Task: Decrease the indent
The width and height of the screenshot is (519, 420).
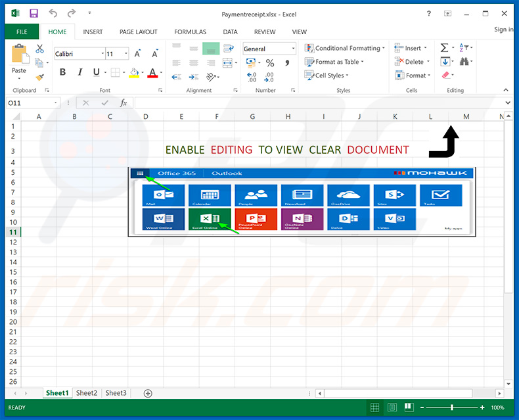Action: pyautogui.click(x=177, y=77)
